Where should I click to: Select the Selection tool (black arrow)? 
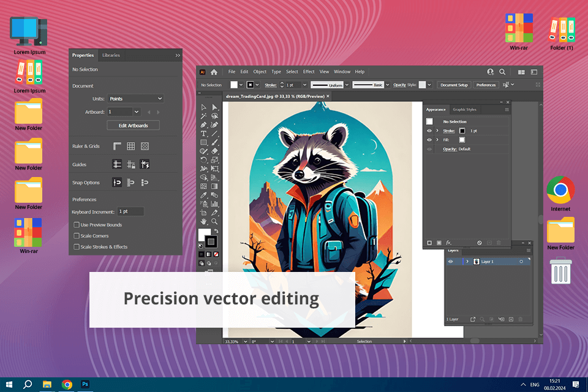pyautogui.click(x=203, y=107)
